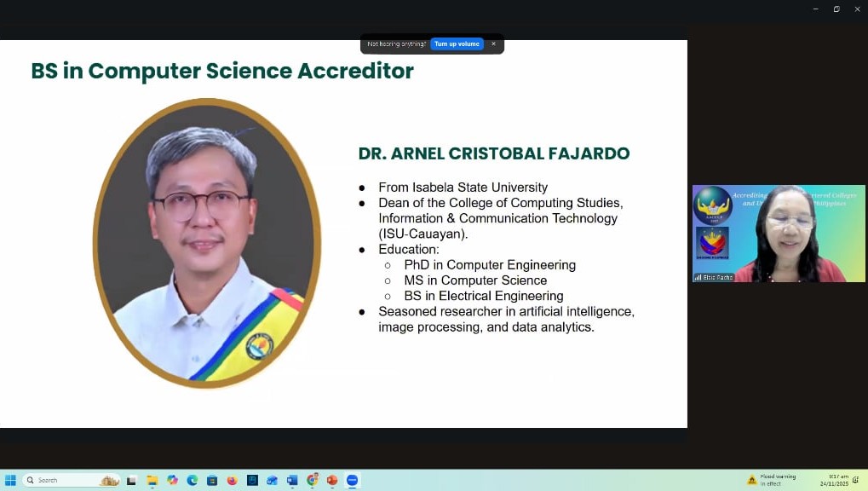Switch to Google Chrome in the taskbar
Image resolution: width=868 pixels, height=491 pixels.
pos(313,480)
